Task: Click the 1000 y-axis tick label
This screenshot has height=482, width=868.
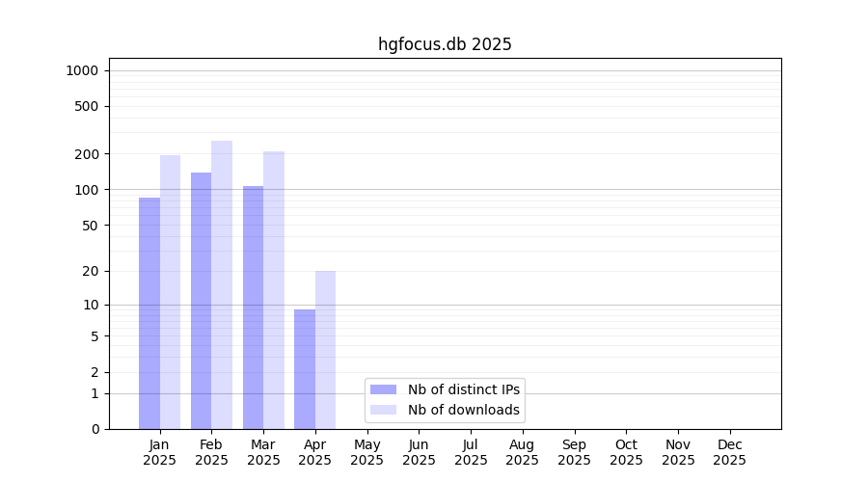Action: click(x=82, y=70)
